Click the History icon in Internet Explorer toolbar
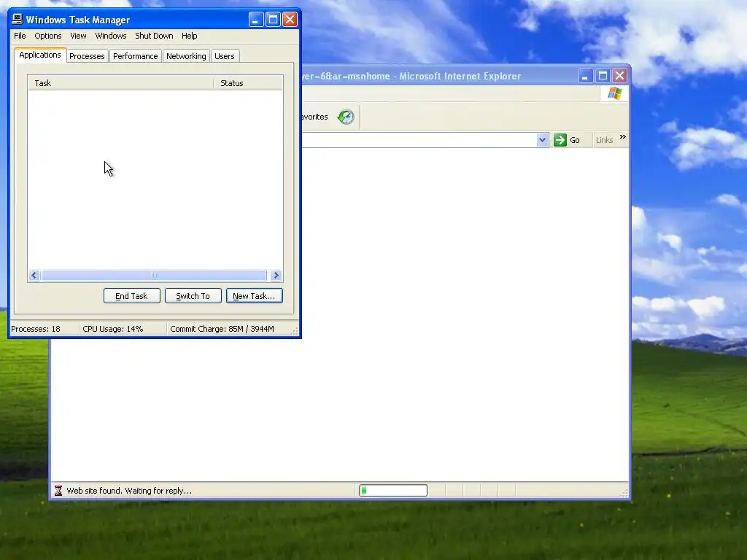The image size is (747, 560). coord(346,117)
